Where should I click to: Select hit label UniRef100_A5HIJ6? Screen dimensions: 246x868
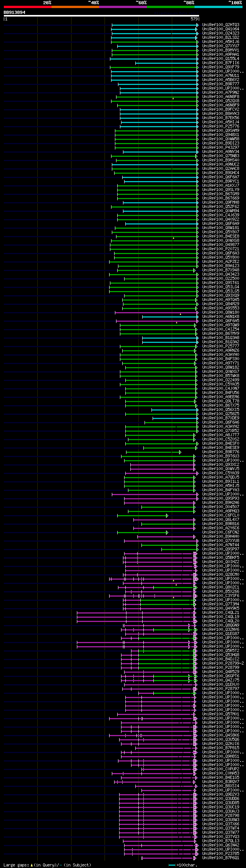pos(221,42)
